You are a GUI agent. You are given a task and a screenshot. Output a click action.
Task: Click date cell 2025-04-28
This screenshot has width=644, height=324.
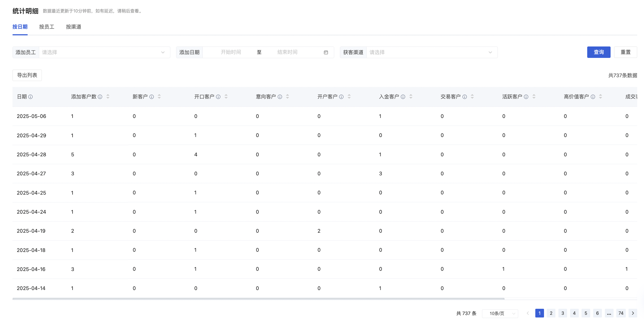pyautogui.click(x=32, y=155)
